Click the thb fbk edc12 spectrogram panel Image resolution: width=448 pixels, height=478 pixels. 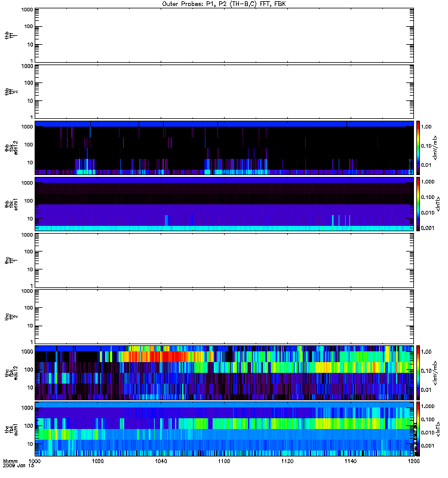coord(224,148)
